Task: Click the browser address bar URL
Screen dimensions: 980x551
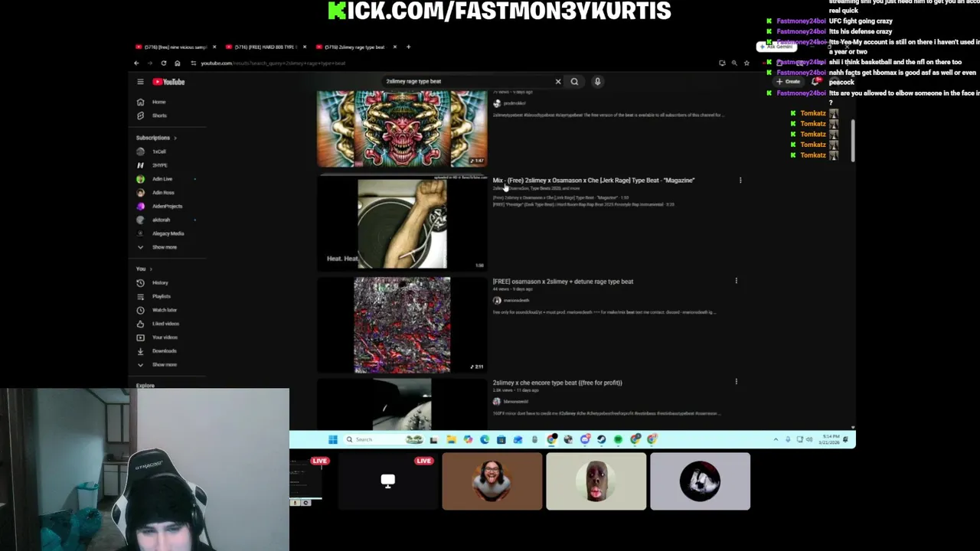Action: 273,63
